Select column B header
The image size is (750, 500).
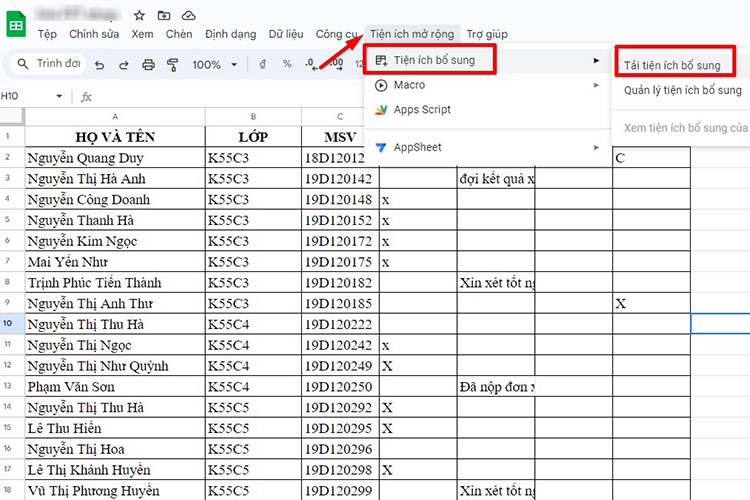[x=254, y=116]
